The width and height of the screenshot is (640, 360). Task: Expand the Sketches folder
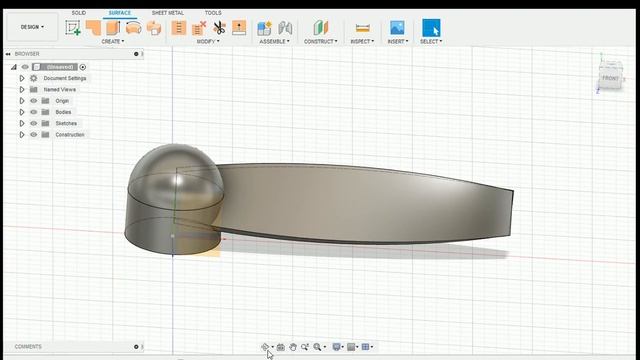coord(22,123)
